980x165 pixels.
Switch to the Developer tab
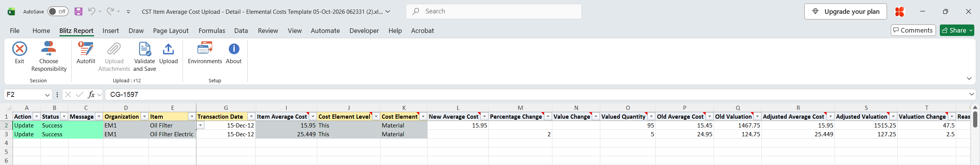point(364,31)
